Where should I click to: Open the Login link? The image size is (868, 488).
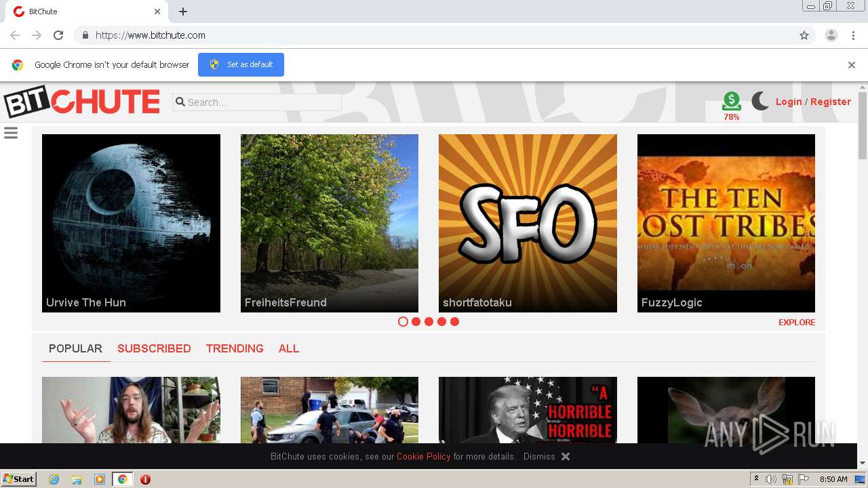coord(789,102)
